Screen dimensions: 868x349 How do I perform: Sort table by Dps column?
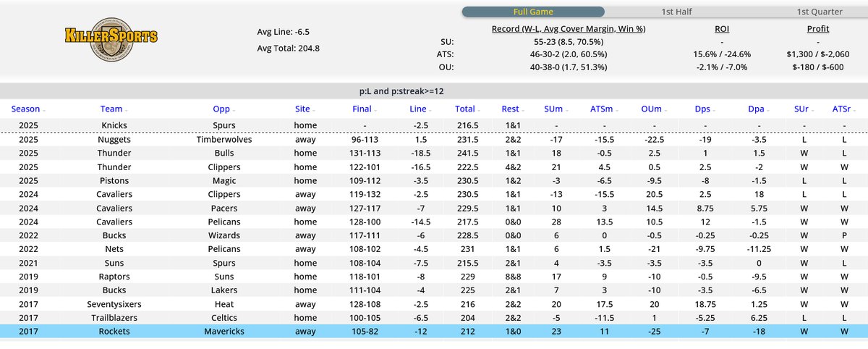pyautogui.click(x=702, y=109)
